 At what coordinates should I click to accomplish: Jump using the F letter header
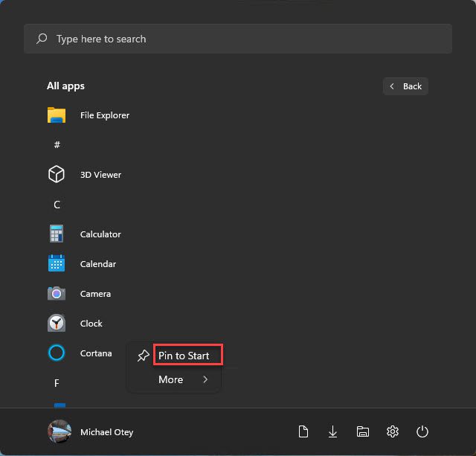(57, 383)
